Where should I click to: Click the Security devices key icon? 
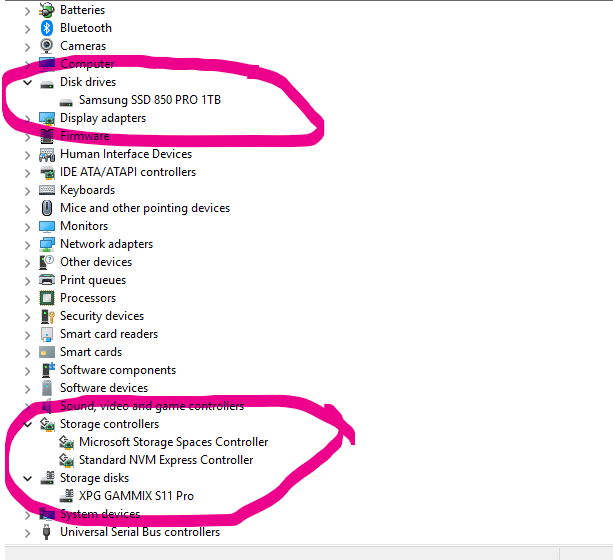point(47,316)
